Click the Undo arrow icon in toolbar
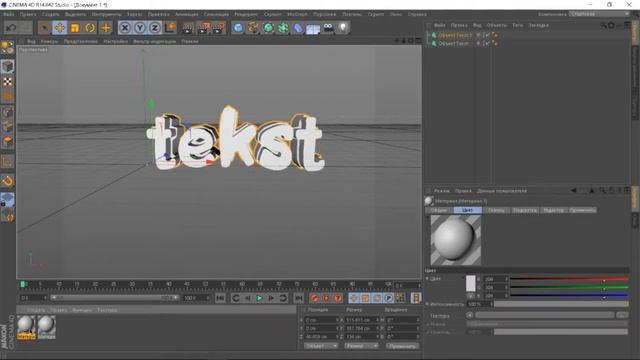The width and height of the screenshot is (640, 360). coord(11,28)
